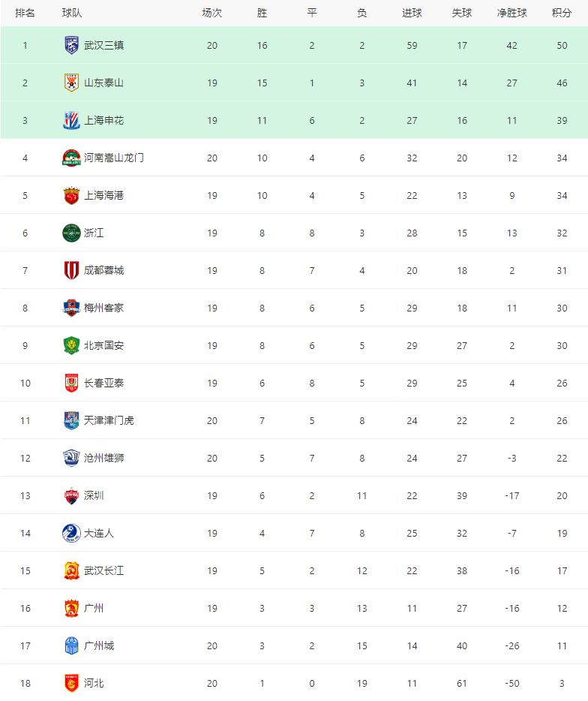Image resolution: width=588 pixels, height=701 pixels.
Task: Click the 净胜球 column header
Action: [x=511, y=13]
